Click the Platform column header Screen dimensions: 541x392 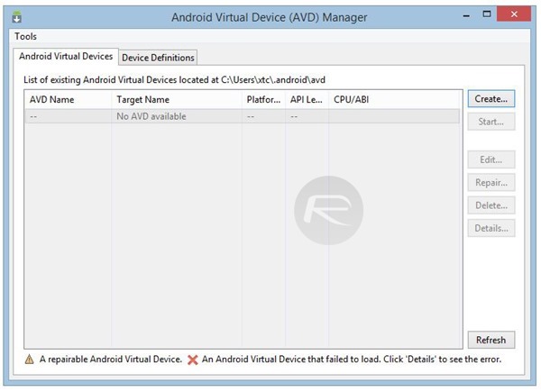[x=263, y=100]
